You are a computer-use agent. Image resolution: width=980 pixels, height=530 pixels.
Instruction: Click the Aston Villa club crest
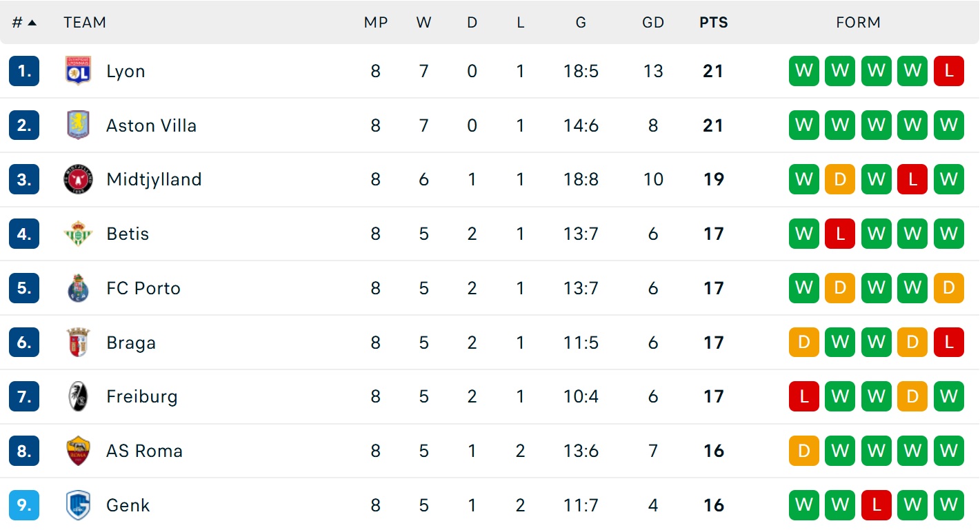(x=78, y=125)
